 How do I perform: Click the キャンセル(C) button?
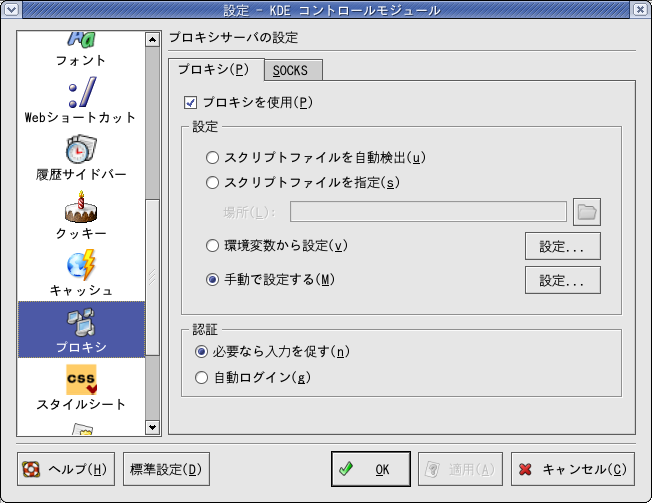(x=573, y=469)
